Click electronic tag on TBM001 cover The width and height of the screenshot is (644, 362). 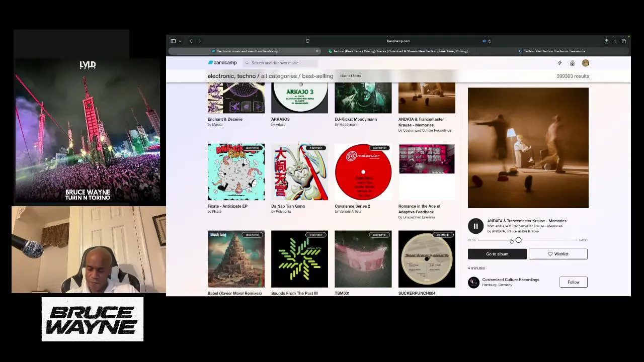pyautogui.click(x=379, y=235)
